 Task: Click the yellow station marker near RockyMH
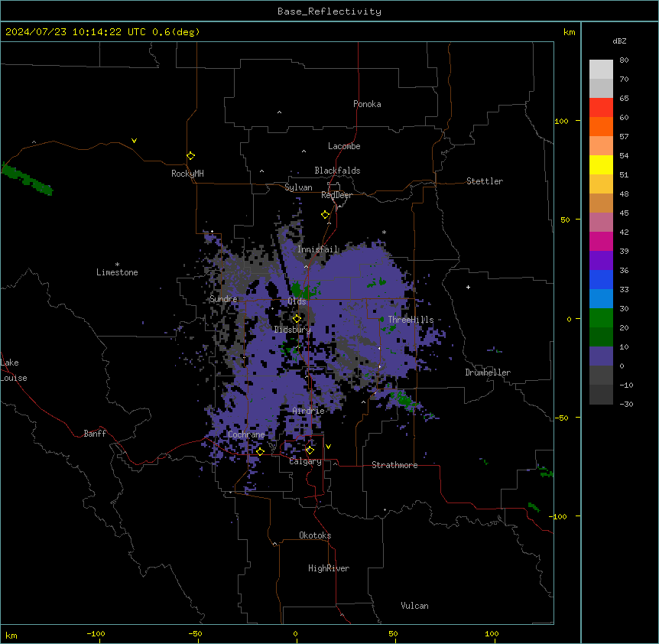pos(191,156)
